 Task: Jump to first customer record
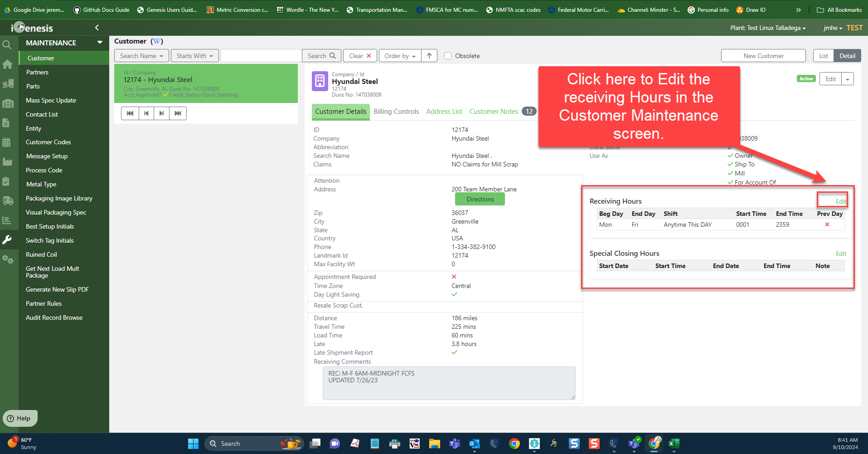[x=130, y=113]
